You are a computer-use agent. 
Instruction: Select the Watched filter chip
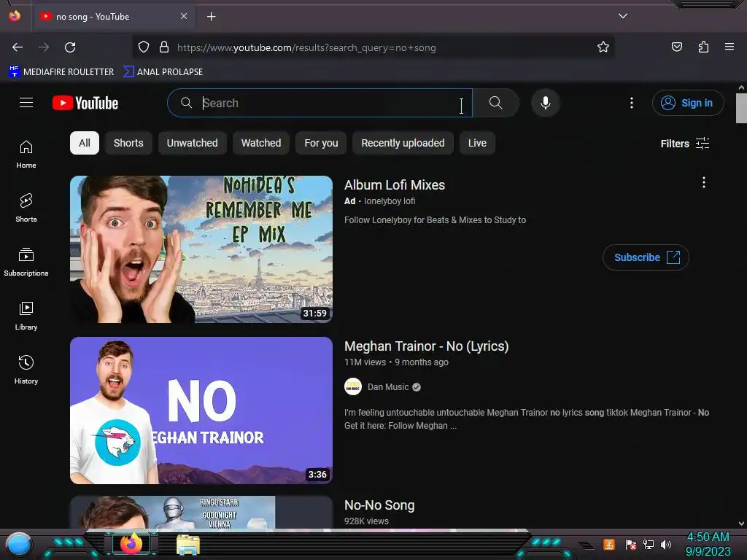click(261, 143)
